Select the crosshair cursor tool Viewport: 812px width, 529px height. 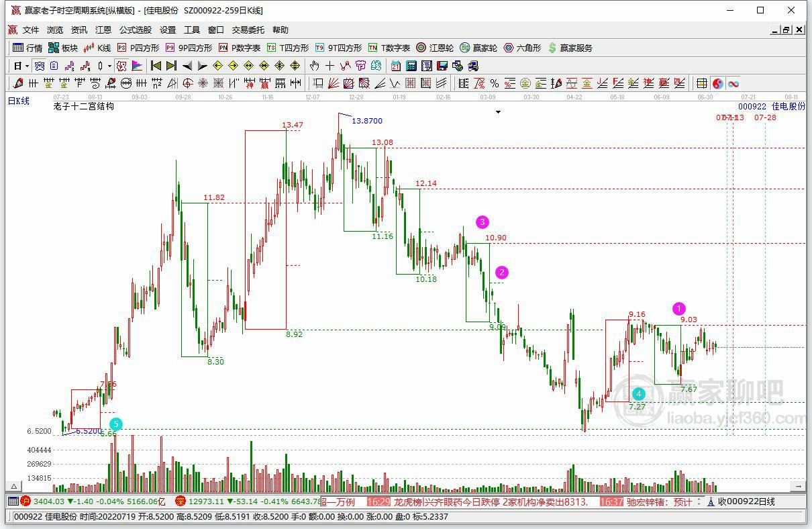[329, 66]
